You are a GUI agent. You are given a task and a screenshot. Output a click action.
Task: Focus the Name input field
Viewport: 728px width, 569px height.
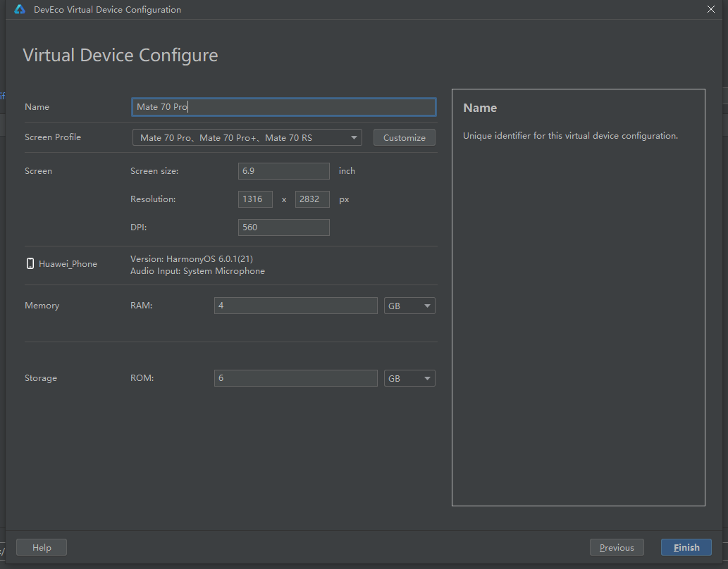(284, 107)
